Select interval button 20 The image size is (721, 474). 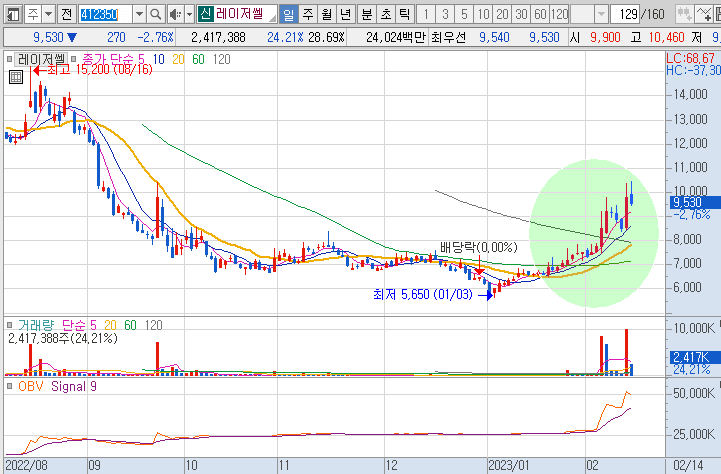502,15
